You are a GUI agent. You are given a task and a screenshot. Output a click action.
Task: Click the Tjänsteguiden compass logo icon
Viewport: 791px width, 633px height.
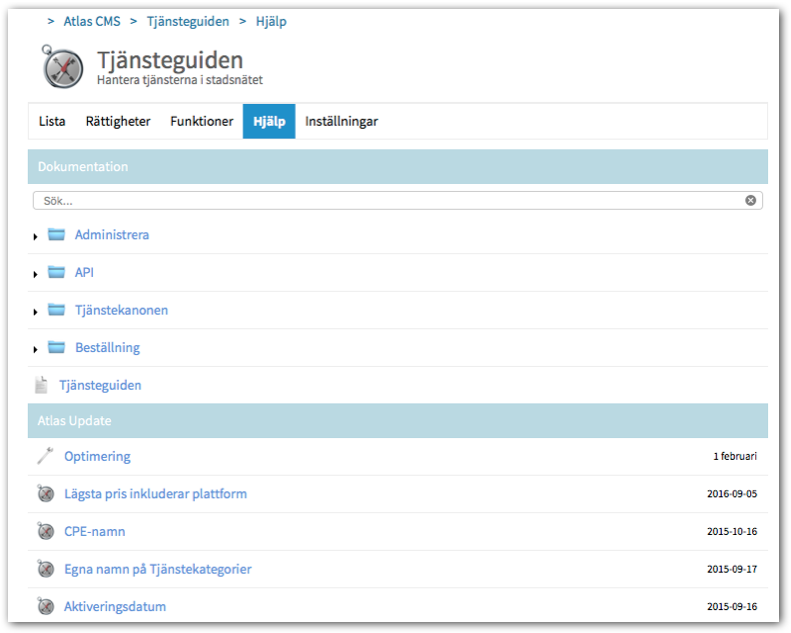tap(63, 66)
